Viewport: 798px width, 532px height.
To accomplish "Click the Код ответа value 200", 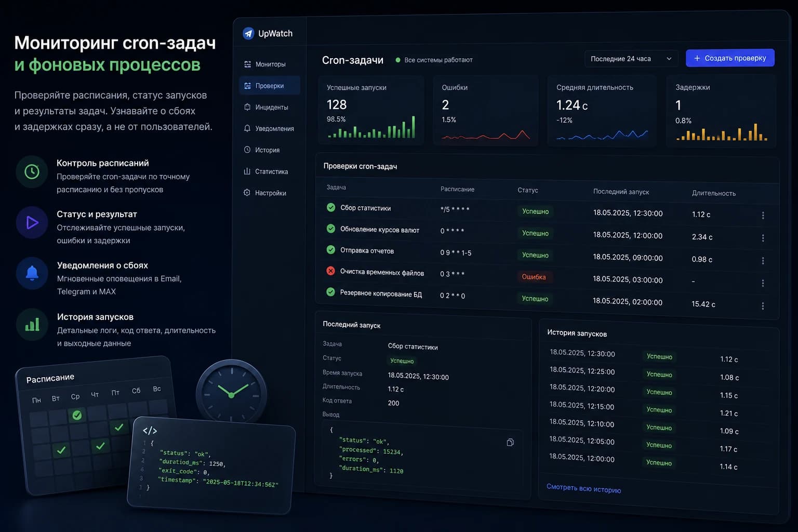I will [x=393, y=403].
